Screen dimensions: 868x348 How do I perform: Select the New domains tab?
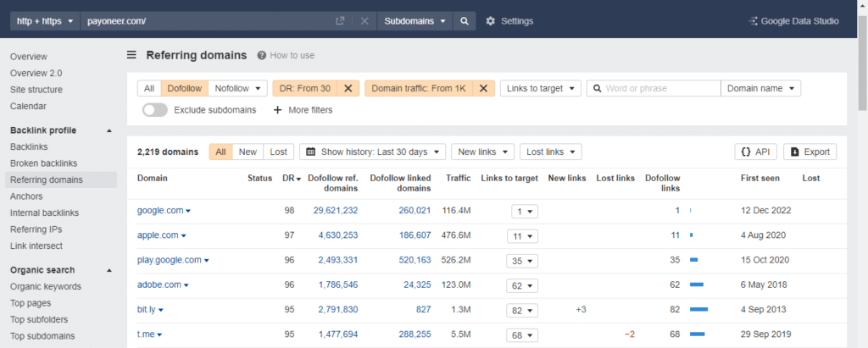pos(248,152)
